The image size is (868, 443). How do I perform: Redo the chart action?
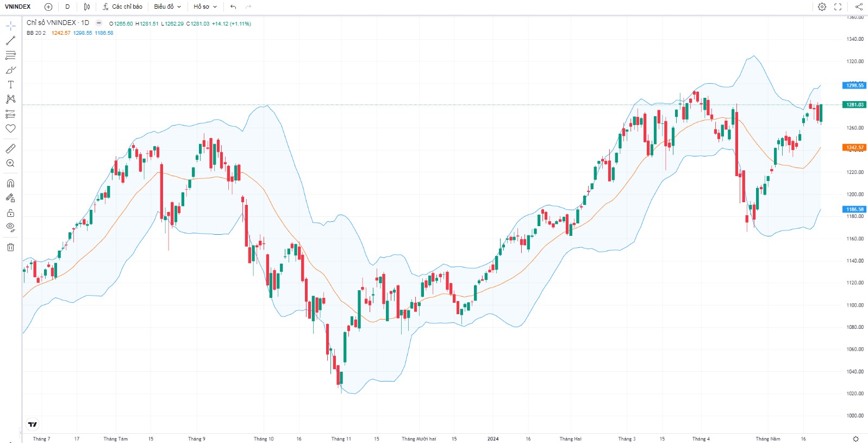click(x=248, y=7)
